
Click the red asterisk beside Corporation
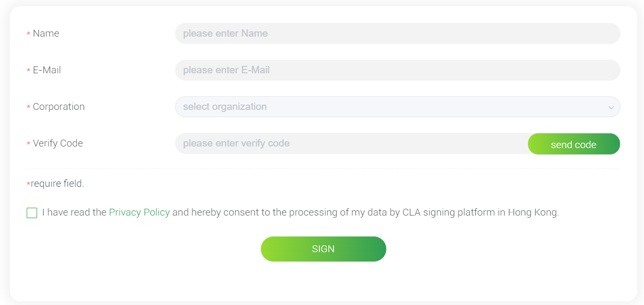(x=28, y=108)
